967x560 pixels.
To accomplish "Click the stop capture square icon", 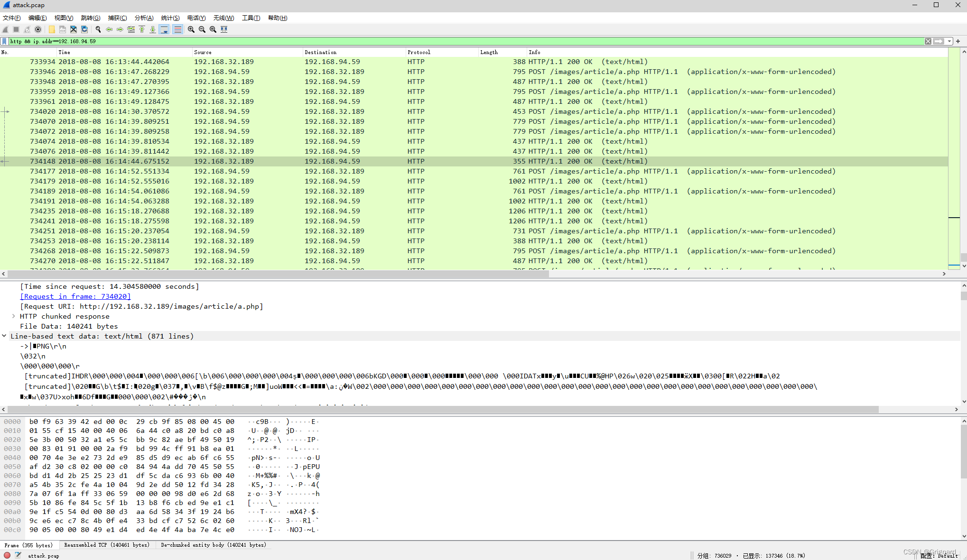I will pos(16,29).
